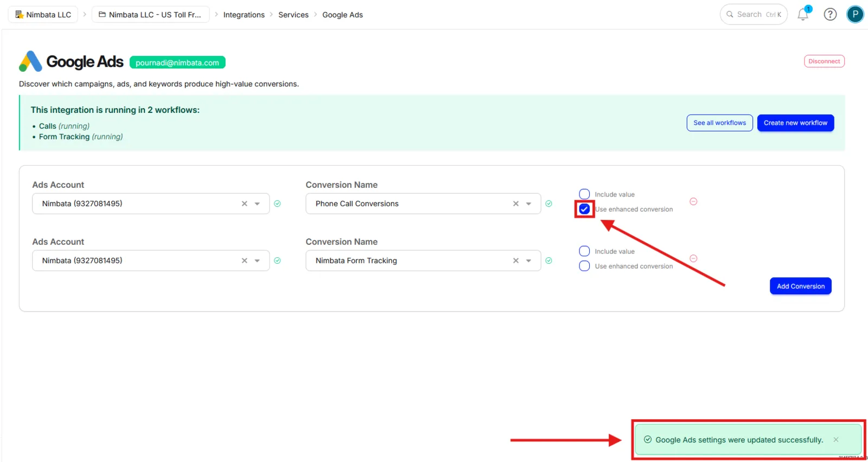Open the help question mark icon
Viewport: 868px width, 462px height.
(x=830, y=15)
